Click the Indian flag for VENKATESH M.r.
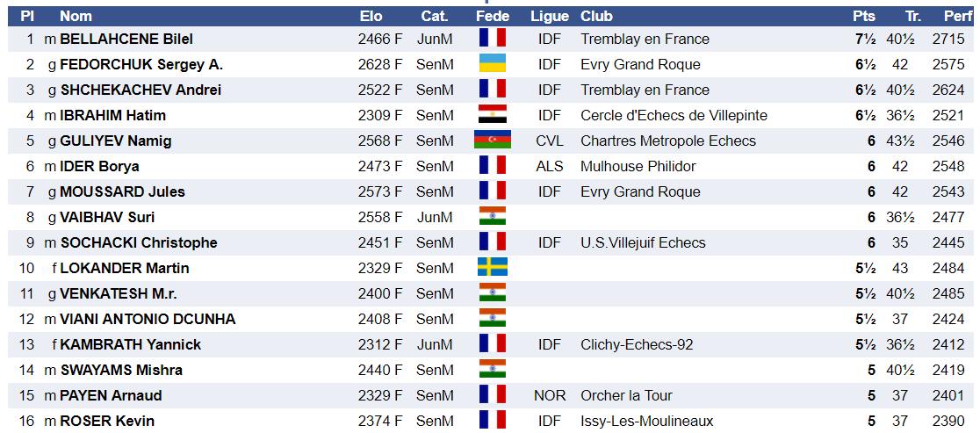980x433 pixels. coord(493,293)
